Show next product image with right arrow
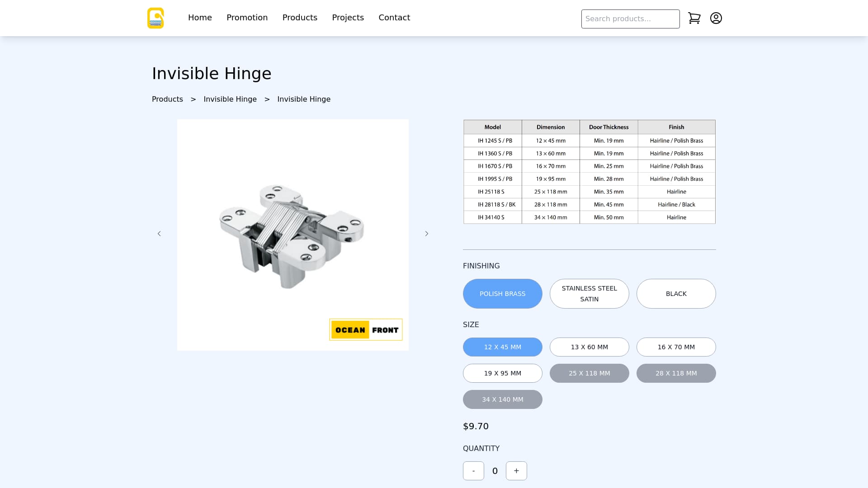Image resolution: width=868 pixels, height=488 pixels. 426,234
